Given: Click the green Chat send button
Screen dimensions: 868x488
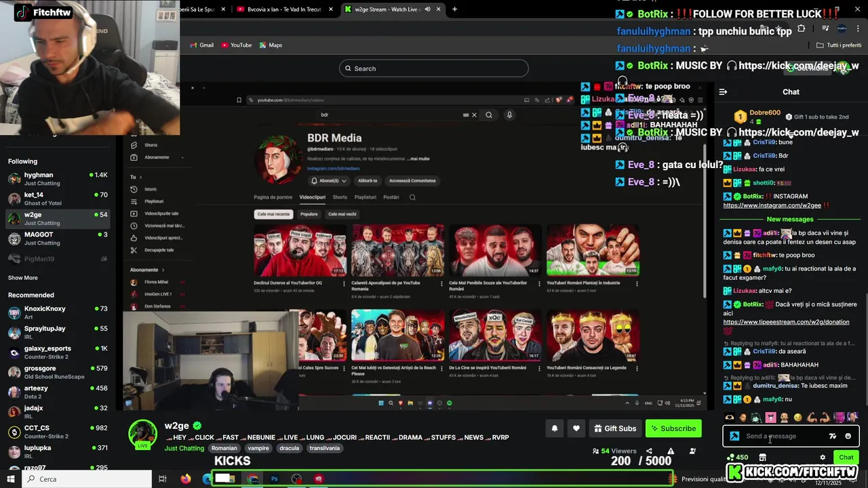Looking at the screenshot, I should click(x=846, y=457).
